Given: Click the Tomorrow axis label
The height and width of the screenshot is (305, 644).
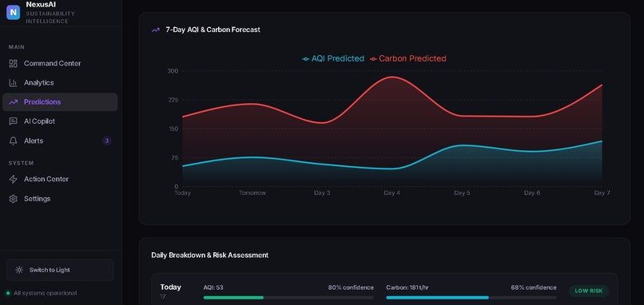Looking at the screenshot, I should coord(252,193).
